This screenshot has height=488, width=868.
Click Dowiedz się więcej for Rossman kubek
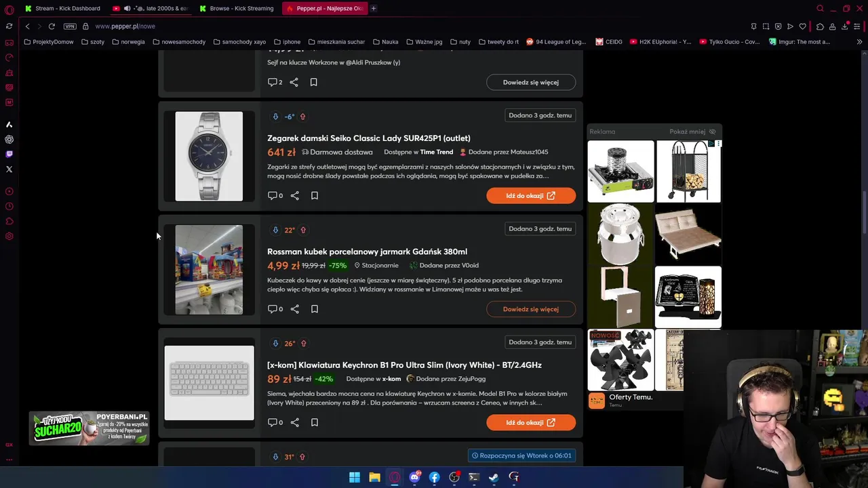[x=531, y=309]
